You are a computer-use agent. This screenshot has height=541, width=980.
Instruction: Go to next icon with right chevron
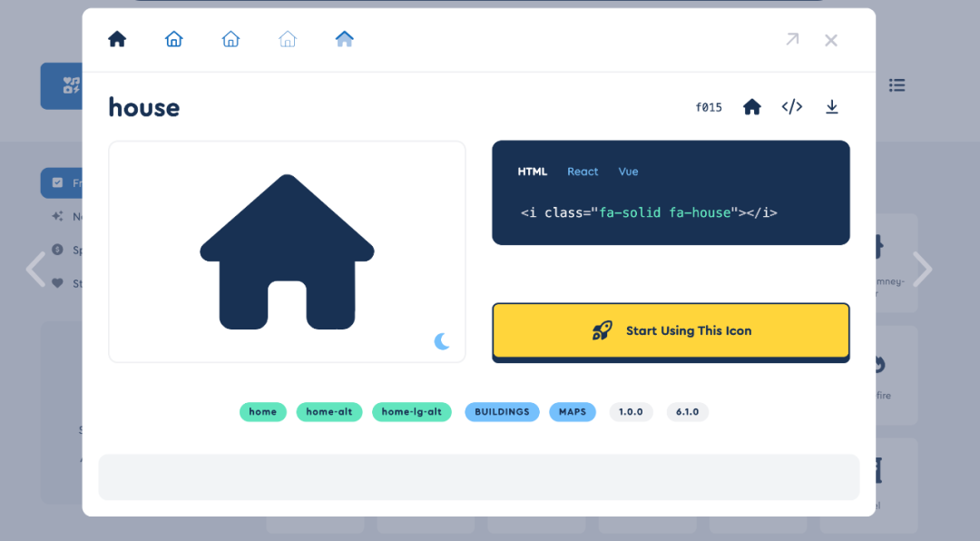click(923, 270)
